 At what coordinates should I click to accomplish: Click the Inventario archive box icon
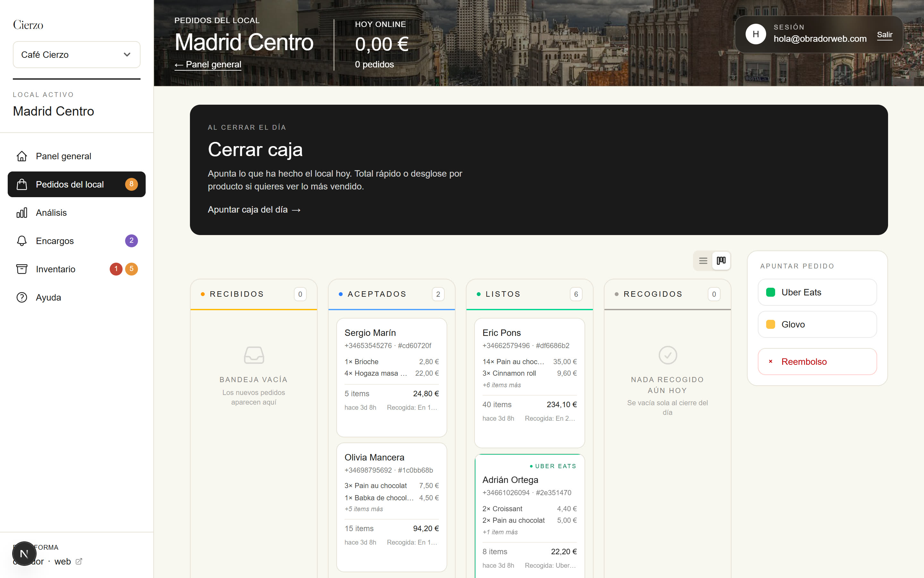[22, 269]
